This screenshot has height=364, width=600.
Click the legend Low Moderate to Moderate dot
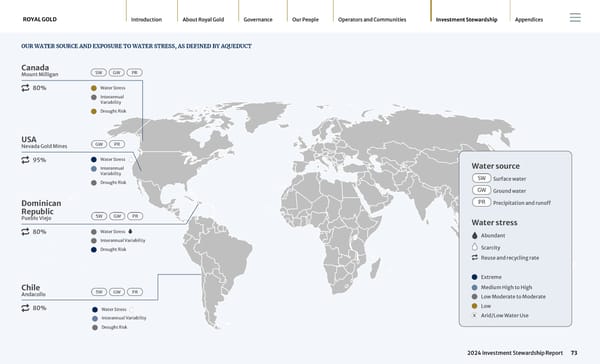click(474, 297)
